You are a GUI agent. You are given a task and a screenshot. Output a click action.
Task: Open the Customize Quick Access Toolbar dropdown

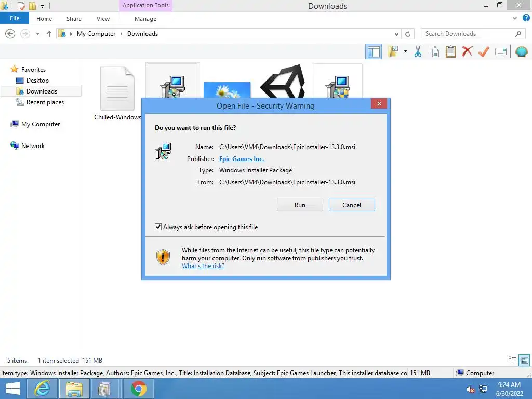(43, 6)
